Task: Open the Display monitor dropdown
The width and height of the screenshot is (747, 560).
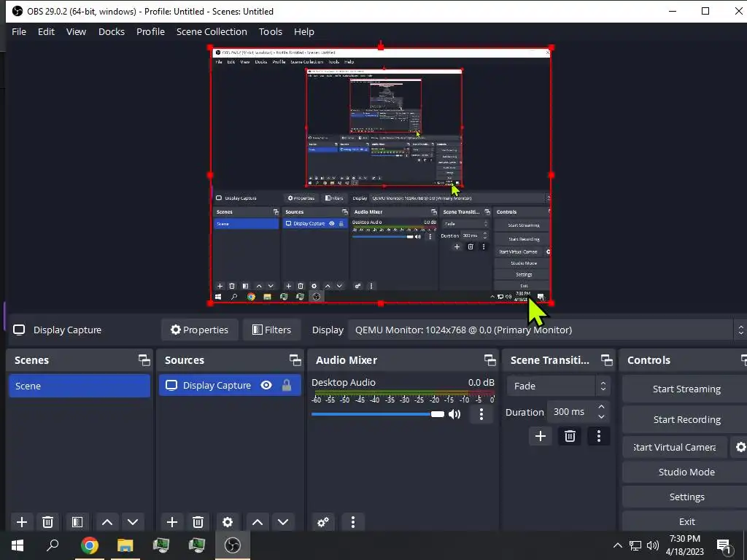Action: pyautogui.click(x=547, y=330)
